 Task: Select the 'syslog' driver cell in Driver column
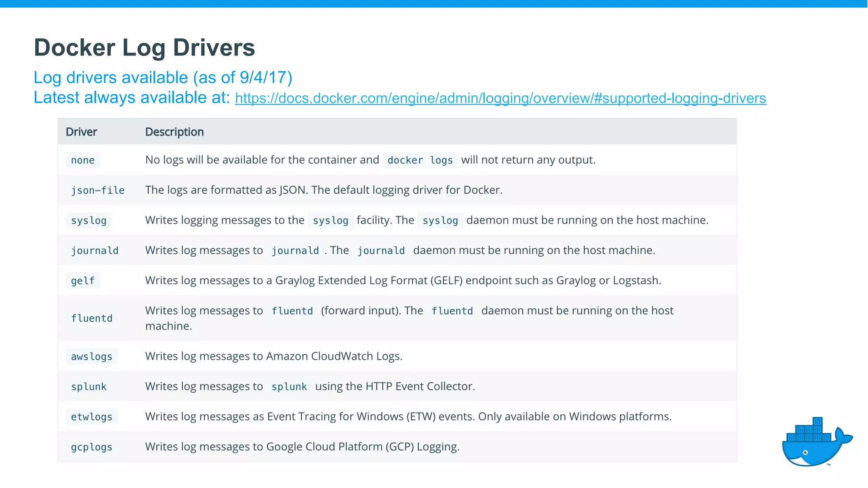[x=89, y=220]
